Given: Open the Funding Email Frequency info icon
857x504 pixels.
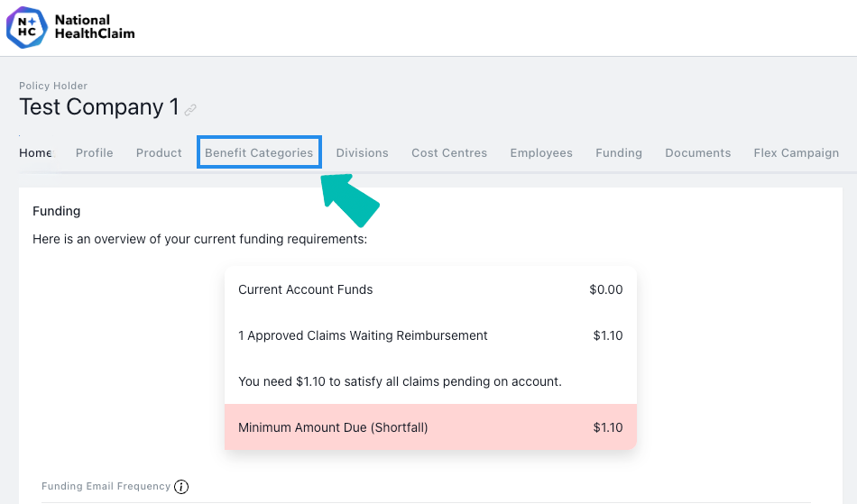Looking at the screenshot, I should tap(181, 487).
